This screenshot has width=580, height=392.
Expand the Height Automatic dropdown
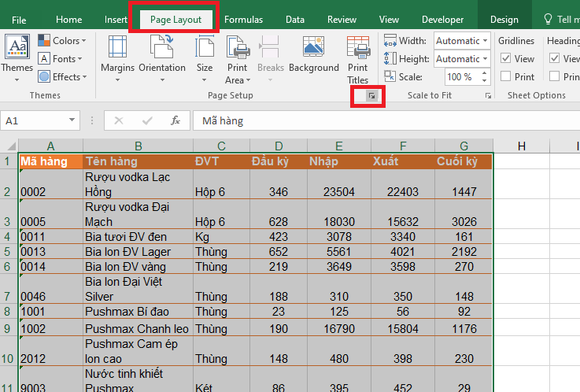[484, 59]
